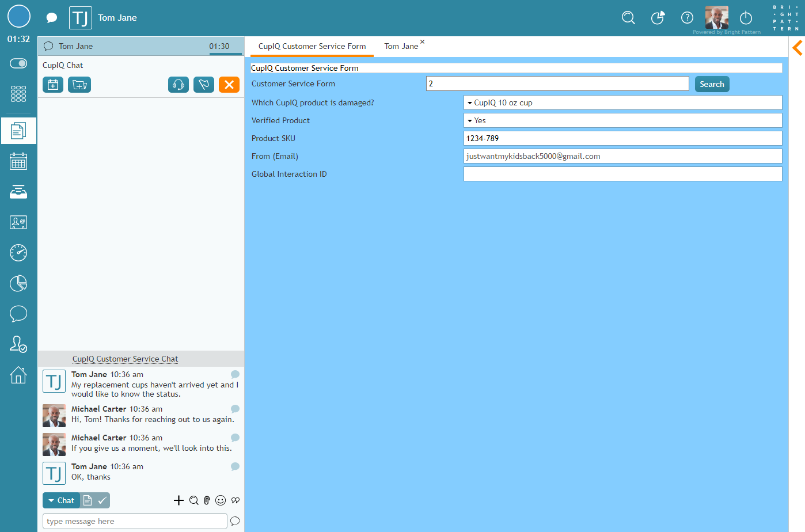The image size is (805, 532).
Task: Send message with chat bubble icon
Action: 235,521
